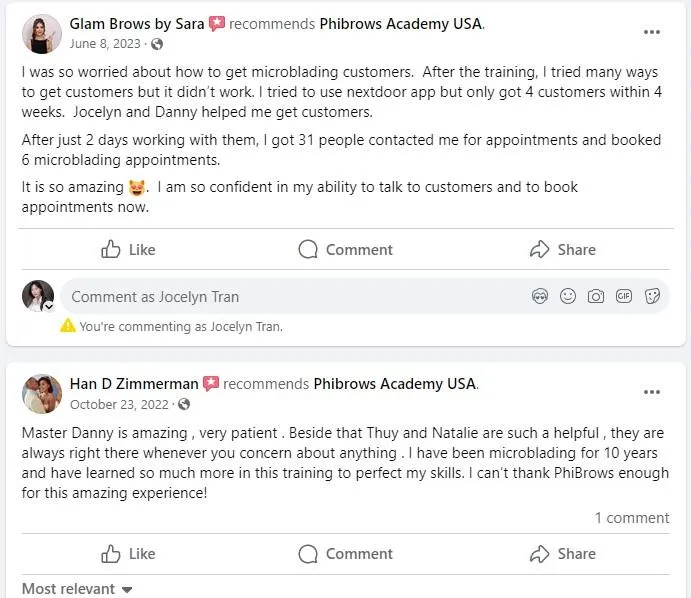
Task: Open Glam Brows by Sara profile link
Action: (137, 23)
